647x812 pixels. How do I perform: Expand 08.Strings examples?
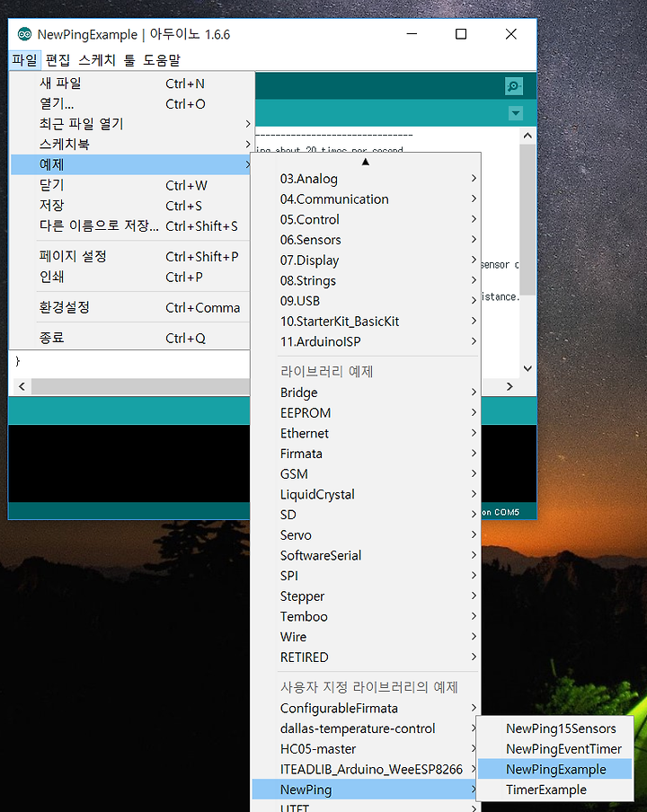click(366, 280)
